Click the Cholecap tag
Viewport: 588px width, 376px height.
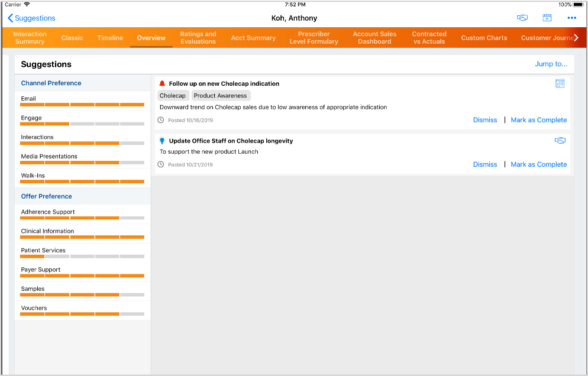172,96
